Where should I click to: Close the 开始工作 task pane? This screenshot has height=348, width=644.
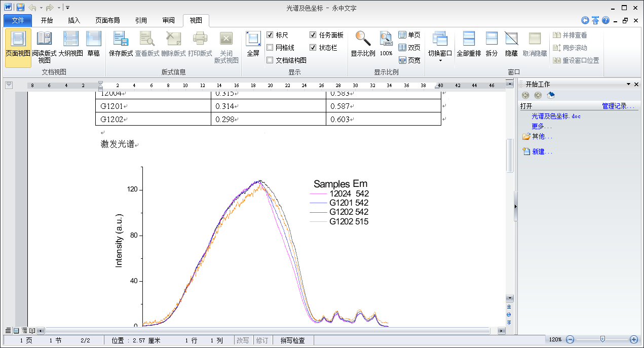pos(636,84)
